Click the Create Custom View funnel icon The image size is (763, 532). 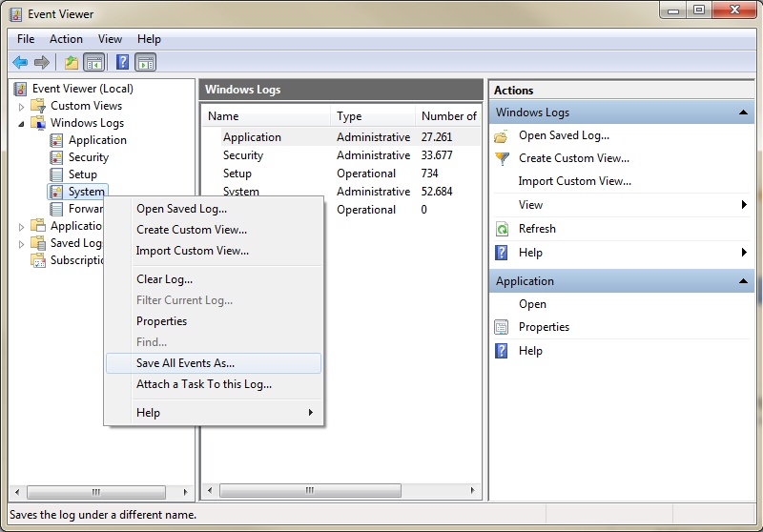(502, 158)
